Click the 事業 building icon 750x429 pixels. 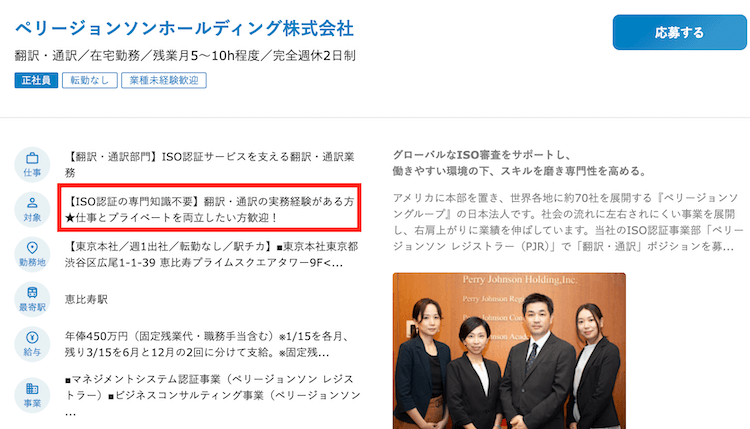(32, 396)
